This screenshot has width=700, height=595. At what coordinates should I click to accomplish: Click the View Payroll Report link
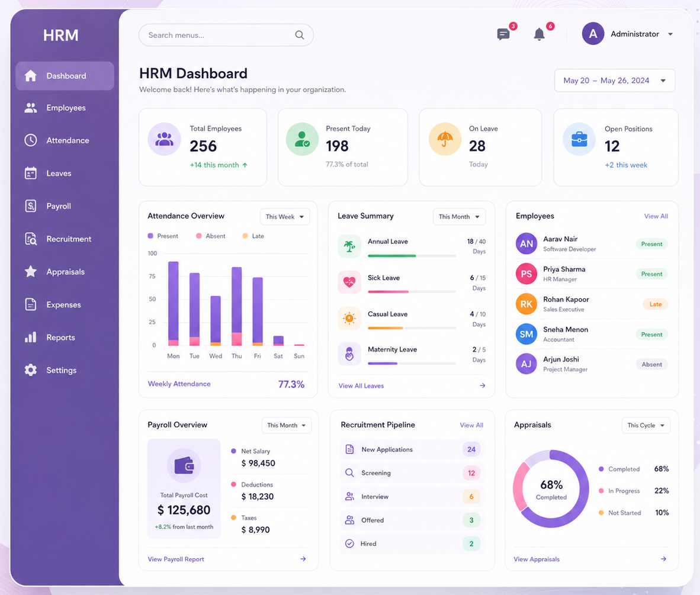coord(176,559)
